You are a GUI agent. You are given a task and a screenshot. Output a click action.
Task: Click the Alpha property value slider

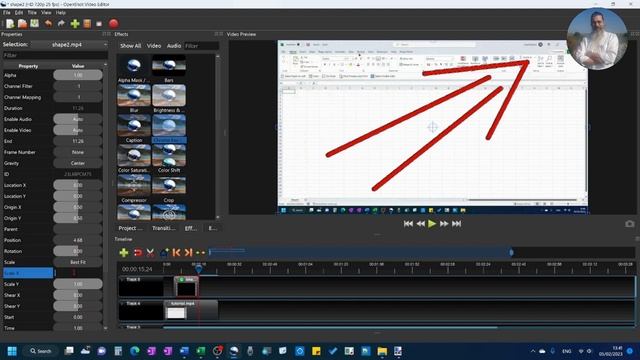(78, 75)
